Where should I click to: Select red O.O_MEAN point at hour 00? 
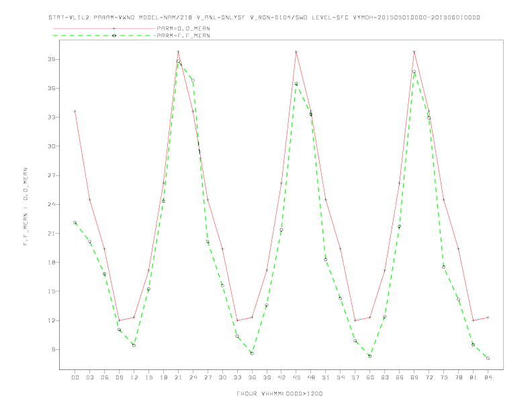pos(75,111)
